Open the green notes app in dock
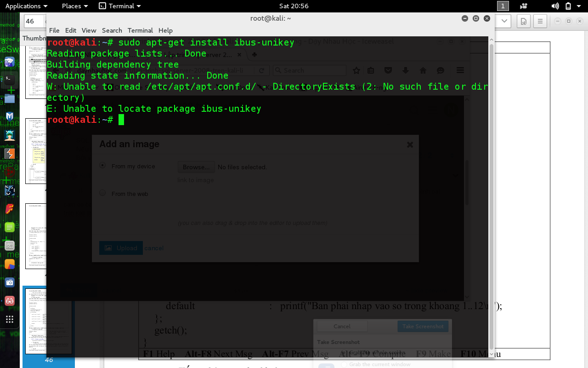The width and height of the screenshot is (588, 368). click(10, 227)
